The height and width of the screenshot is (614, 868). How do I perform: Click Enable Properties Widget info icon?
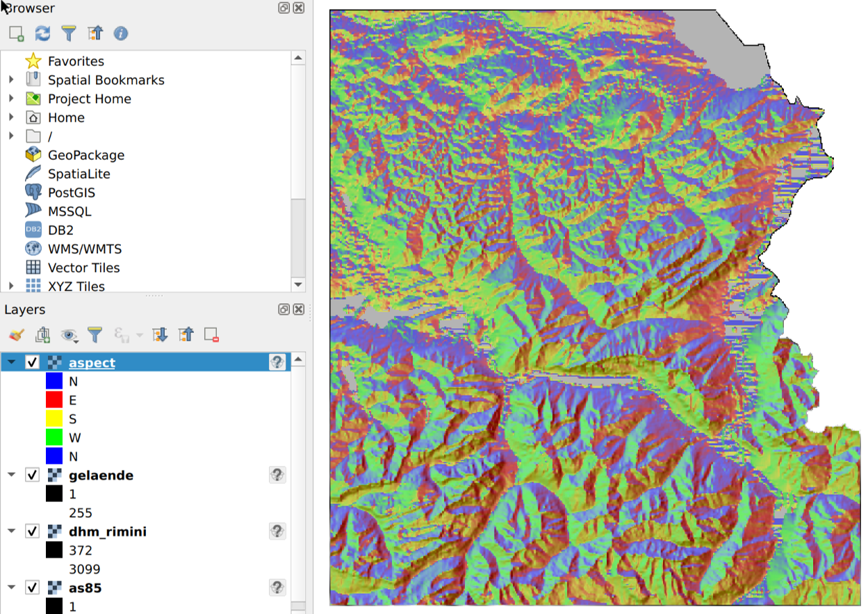pos(121,33)
